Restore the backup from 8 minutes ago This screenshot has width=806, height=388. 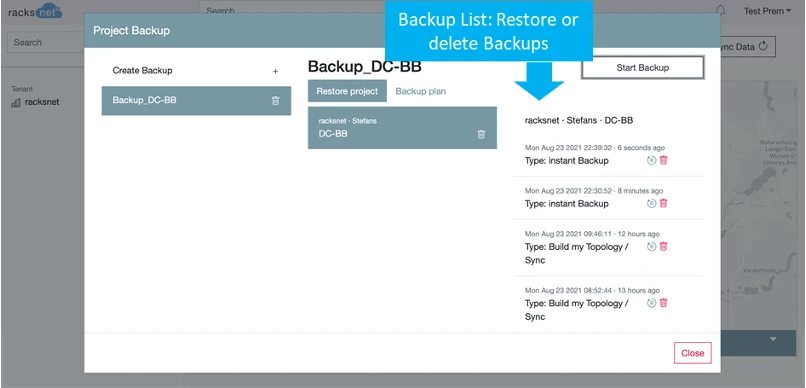(x=652, y=203)
